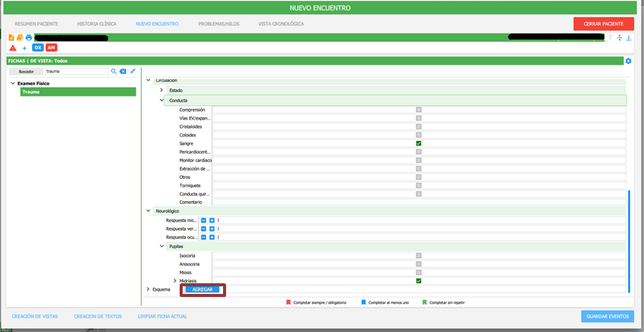
Task: Click into the Buscador search field
Action: click(x=76, y=71)
